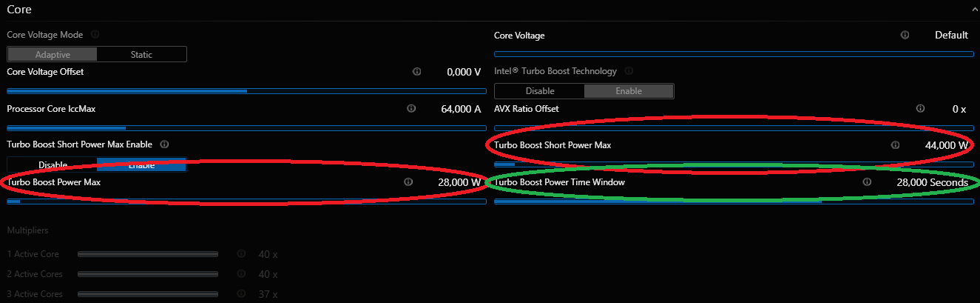Disable Intel Turbo Boost Technology
The height and width of the screenshot is (303, 980).
540,91
